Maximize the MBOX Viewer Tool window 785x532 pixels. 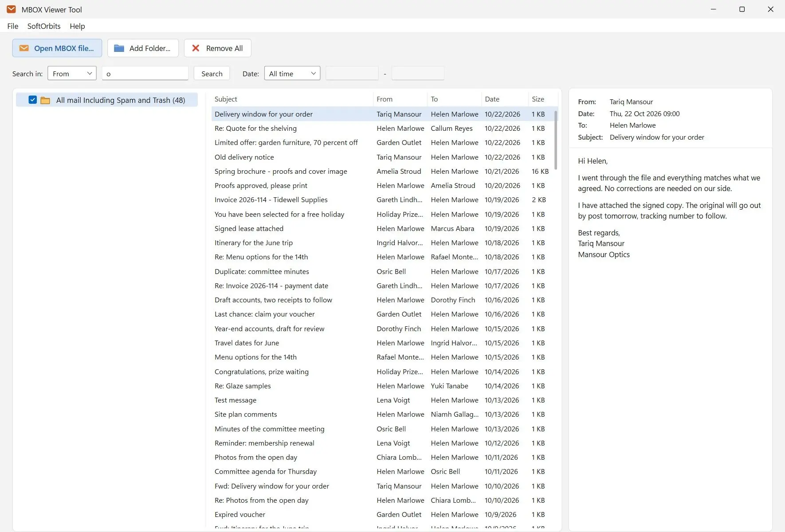[742, 9]
